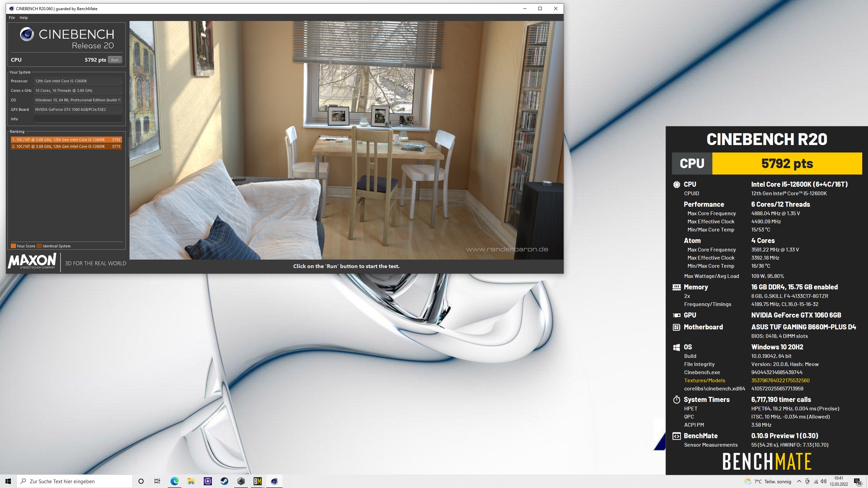
Task: Click the Run button next to the CPU score
Action: 115,60
